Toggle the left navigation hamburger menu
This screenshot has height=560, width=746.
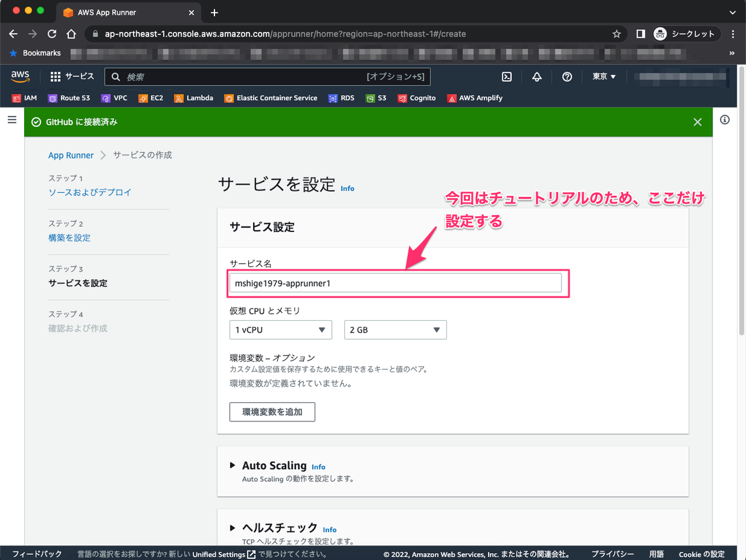[12, 119]
